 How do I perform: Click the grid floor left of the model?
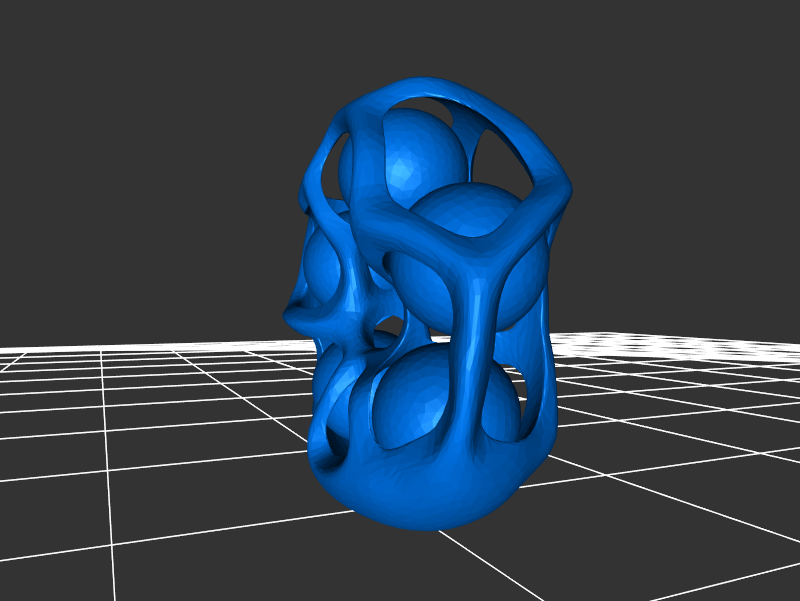(150, 420)
